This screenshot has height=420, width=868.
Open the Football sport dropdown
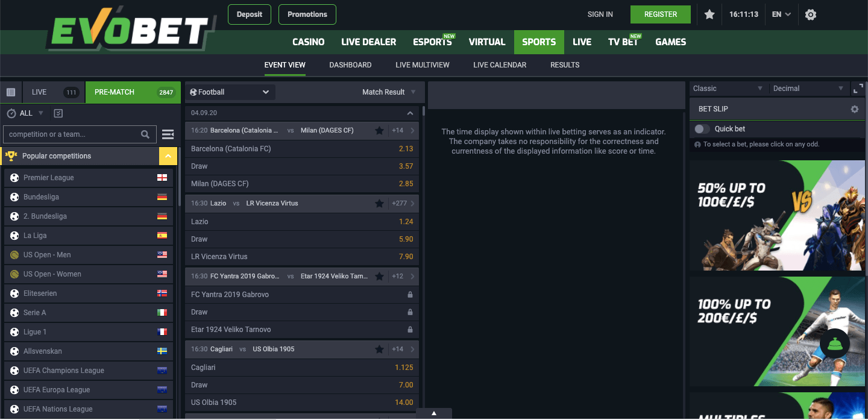click(x=230, y=92)
